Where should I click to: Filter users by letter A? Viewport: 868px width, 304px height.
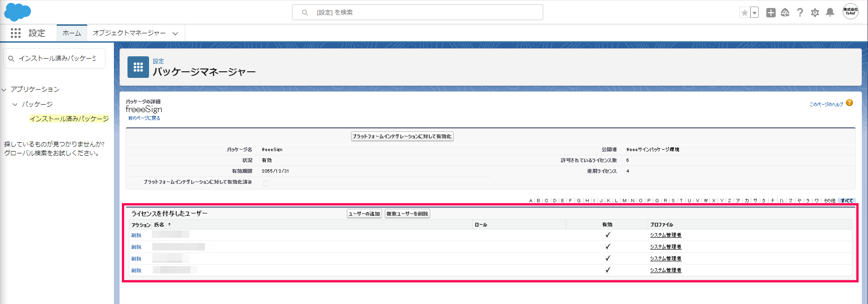[531, 200]
